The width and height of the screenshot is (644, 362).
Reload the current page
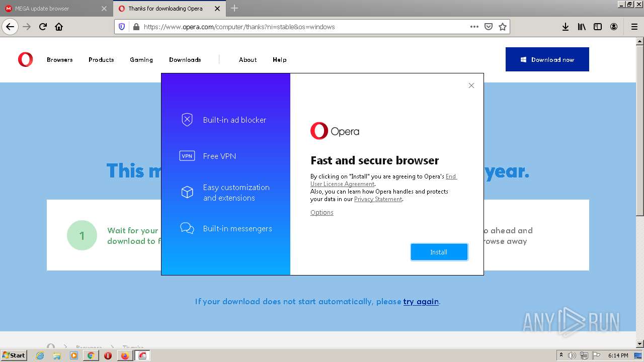point(43,27)
